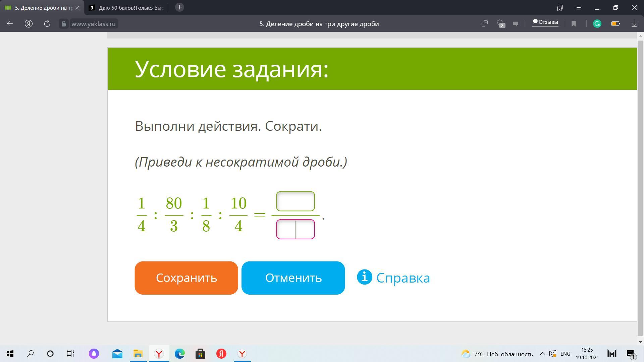This screenshot has height=362, width=644.
Task: Select the '5. Деление дроби' tab
Action: 40,7
